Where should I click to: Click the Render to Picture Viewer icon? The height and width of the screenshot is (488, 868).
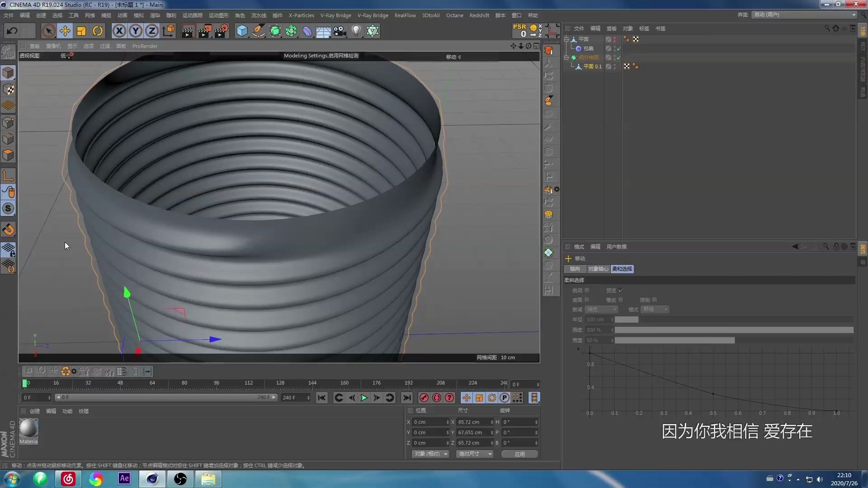[205, 31]
